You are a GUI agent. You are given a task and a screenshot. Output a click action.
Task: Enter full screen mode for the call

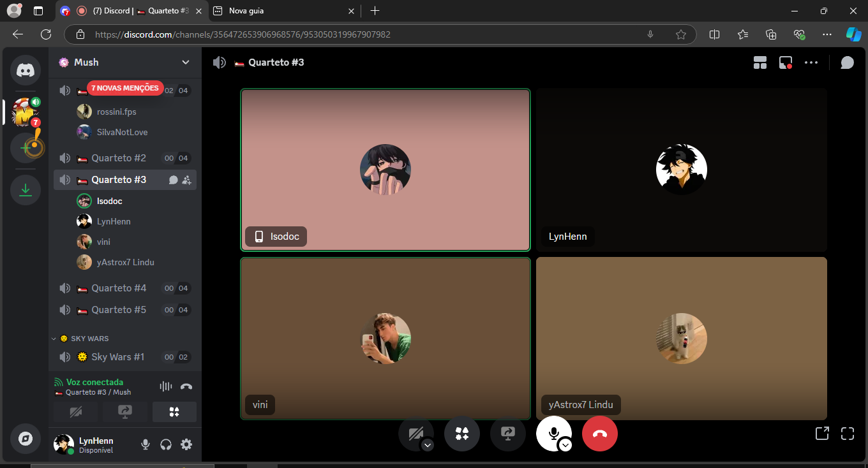848,434
